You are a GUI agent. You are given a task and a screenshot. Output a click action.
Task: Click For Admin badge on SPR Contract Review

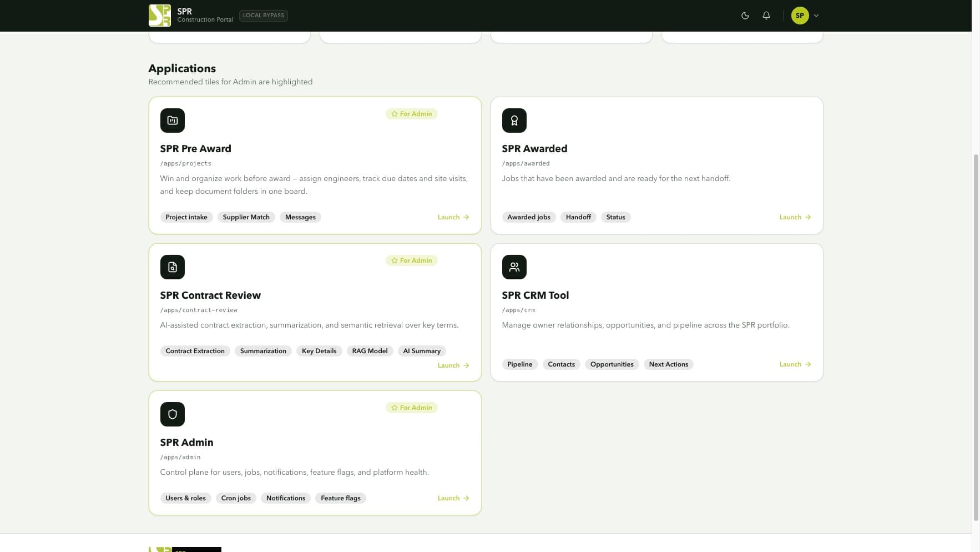(x=411, y=260)
